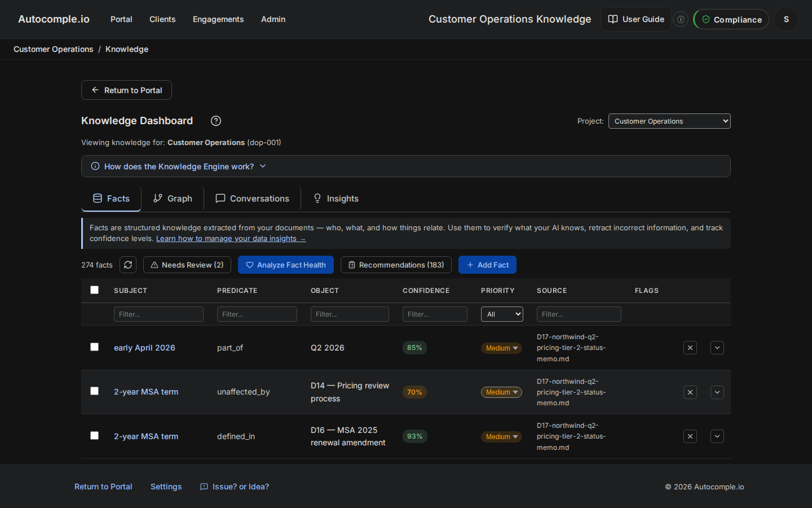Expand How does the Knowledge Engine work
This screenshot has width=812, height=508.
[406, 167]
